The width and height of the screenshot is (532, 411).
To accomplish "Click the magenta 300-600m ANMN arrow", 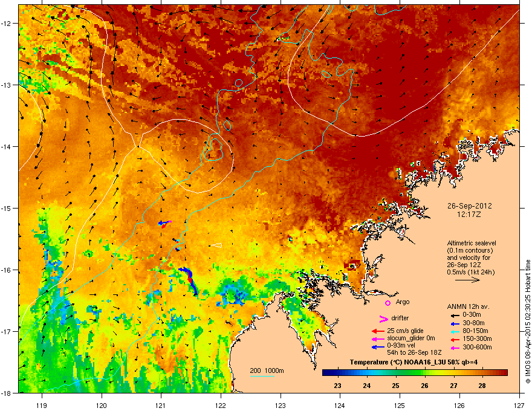I will tap(454, 348).
